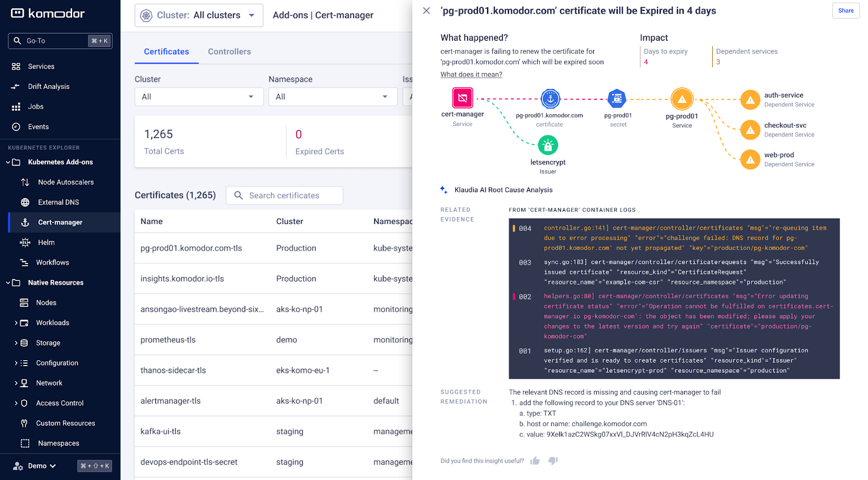Click the 'What does it mean?' link
868x480 pixels.
pos(471,74)
